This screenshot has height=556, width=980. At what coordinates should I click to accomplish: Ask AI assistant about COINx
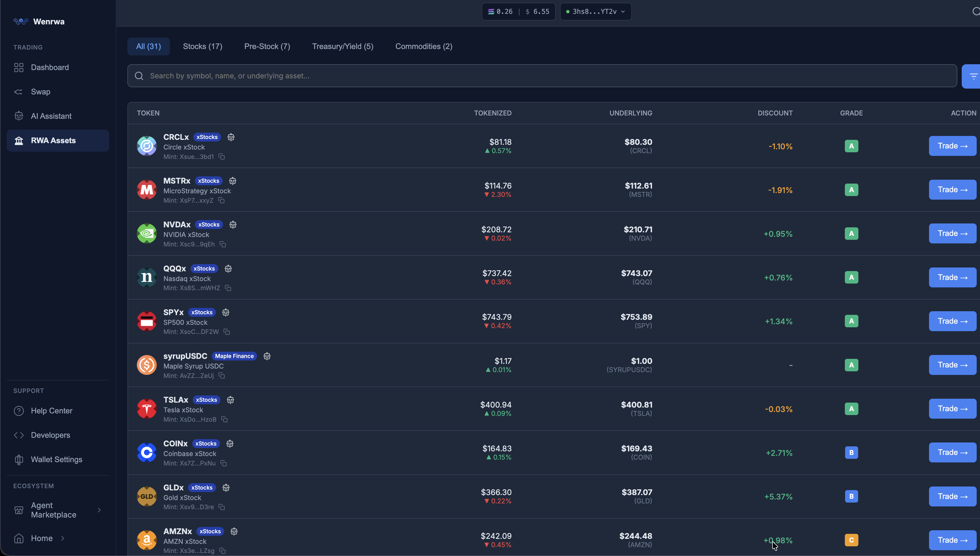pyautogui.click(x=230, y=444)
